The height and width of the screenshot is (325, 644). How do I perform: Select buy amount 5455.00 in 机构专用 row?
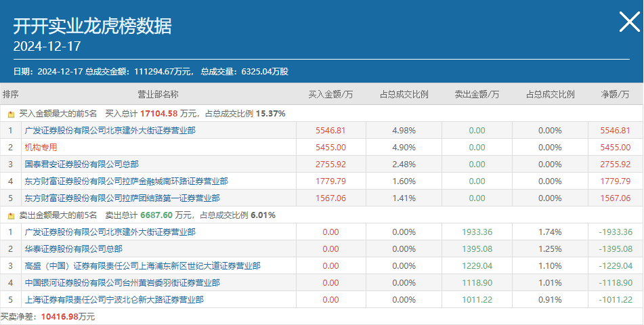pos(330,148)
